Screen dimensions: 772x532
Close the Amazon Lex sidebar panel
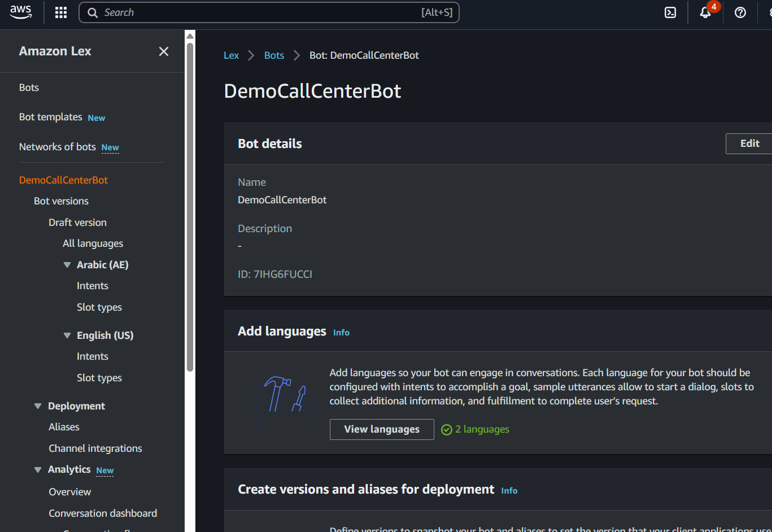164,51
